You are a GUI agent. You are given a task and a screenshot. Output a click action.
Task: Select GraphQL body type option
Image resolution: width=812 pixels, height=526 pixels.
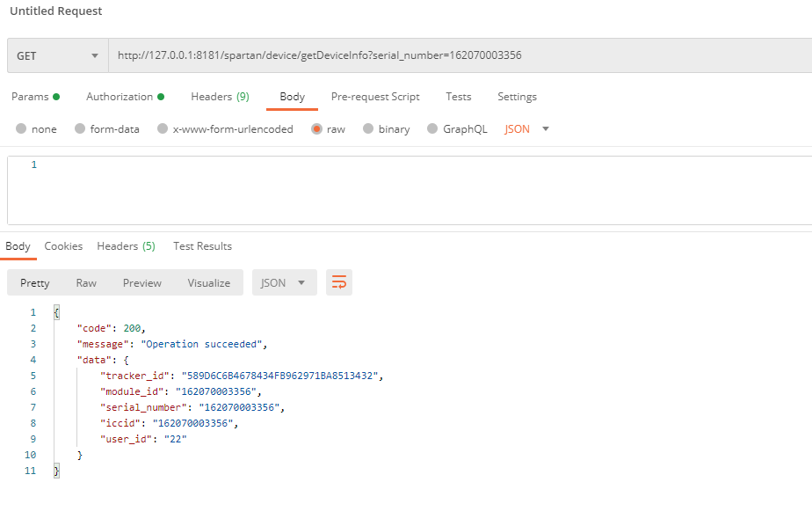(x=432, y=128)
